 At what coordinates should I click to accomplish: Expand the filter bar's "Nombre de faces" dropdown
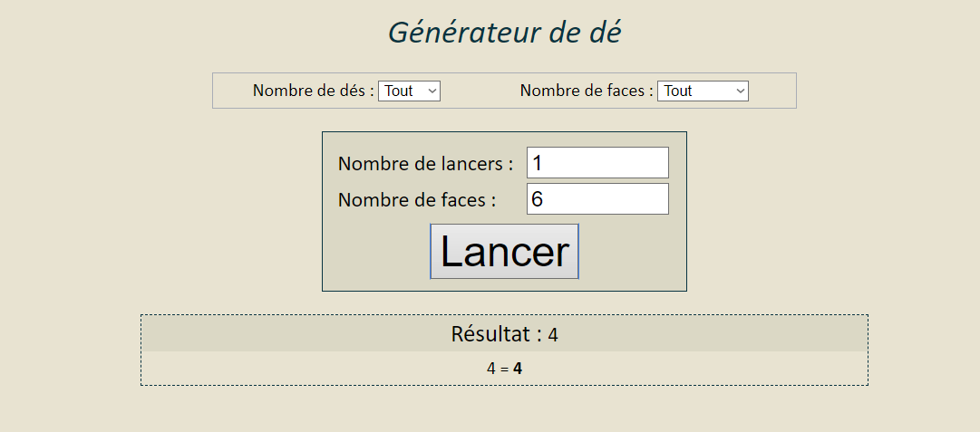(x=703, y=91)
